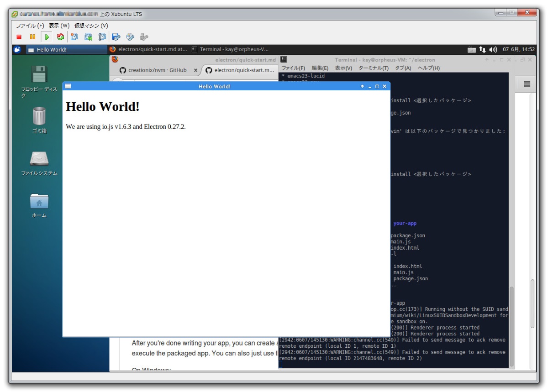Image resolution: width=548 pixels, height=392 pixels.
Task: Power off the VM with the red stop icon
Action: [19, 37]
